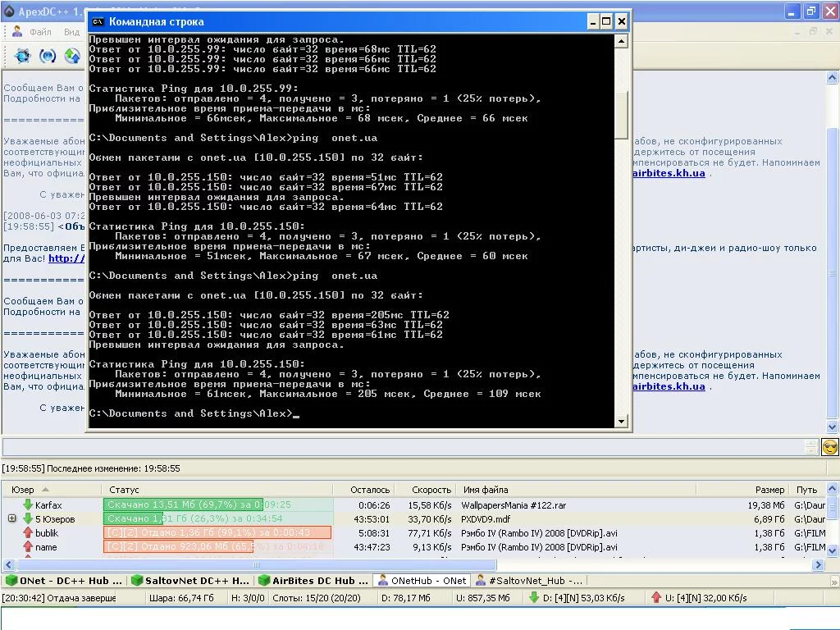840x630 pixels.
Task: Switch to AirBites DC Hub tab
Action: click(x=313, y=580)
